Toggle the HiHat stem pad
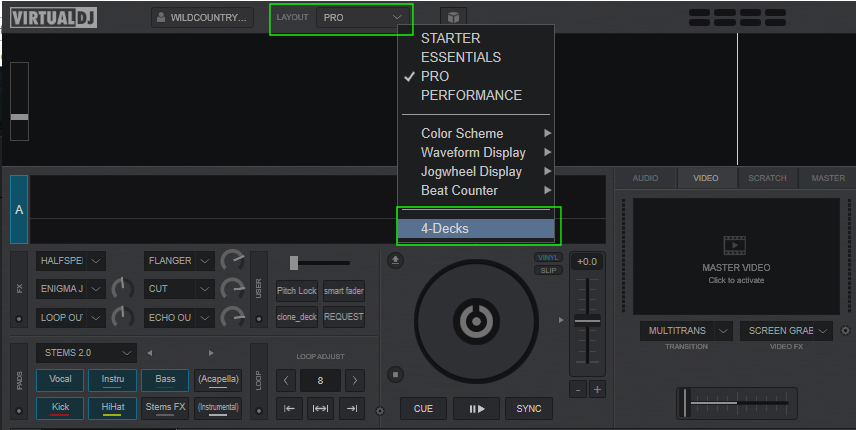The image size is (856, 430). point(112,408)
